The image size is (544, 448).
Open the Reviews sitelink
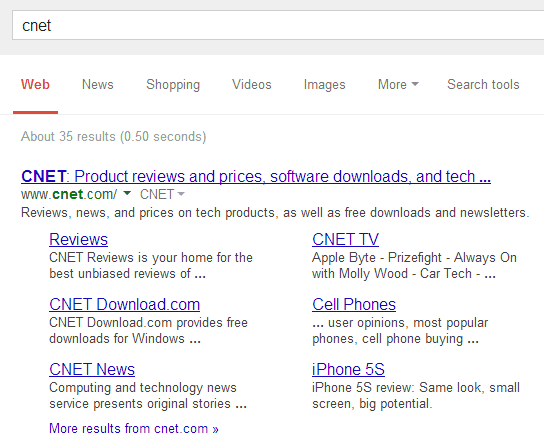point(78,239)
